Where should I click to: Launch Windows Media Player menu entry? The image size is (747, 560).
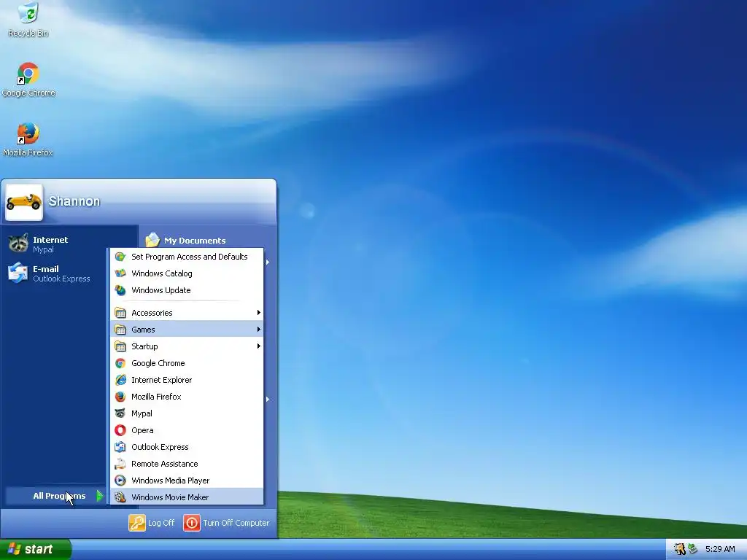[187, 481]
